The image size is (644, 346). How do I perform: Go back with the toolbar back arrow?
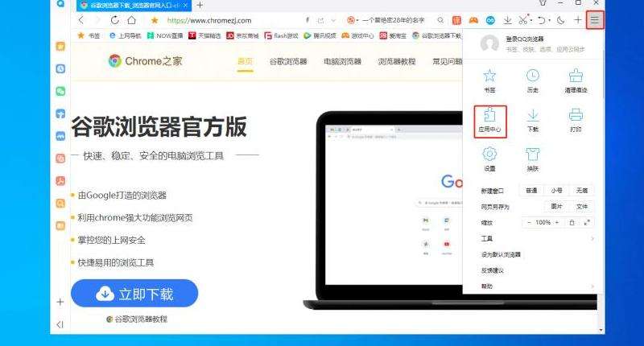point(81,19)
